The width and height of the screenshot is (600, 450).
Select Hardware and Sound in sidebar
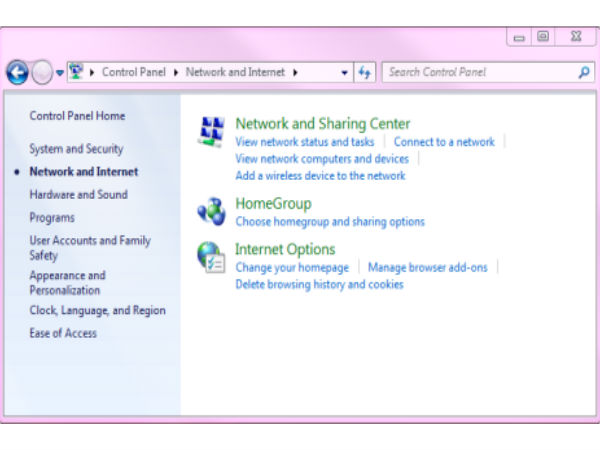[x=78, y=195]
